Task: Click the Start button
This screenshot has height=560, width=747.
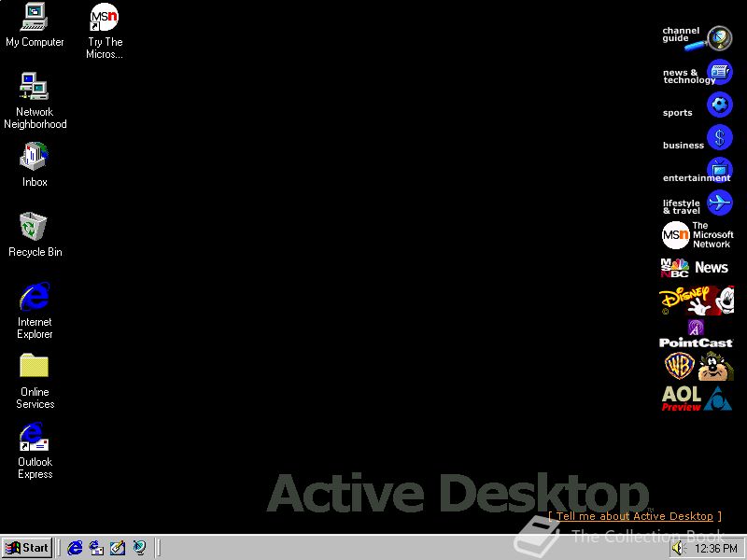Action: click(27, 548)
